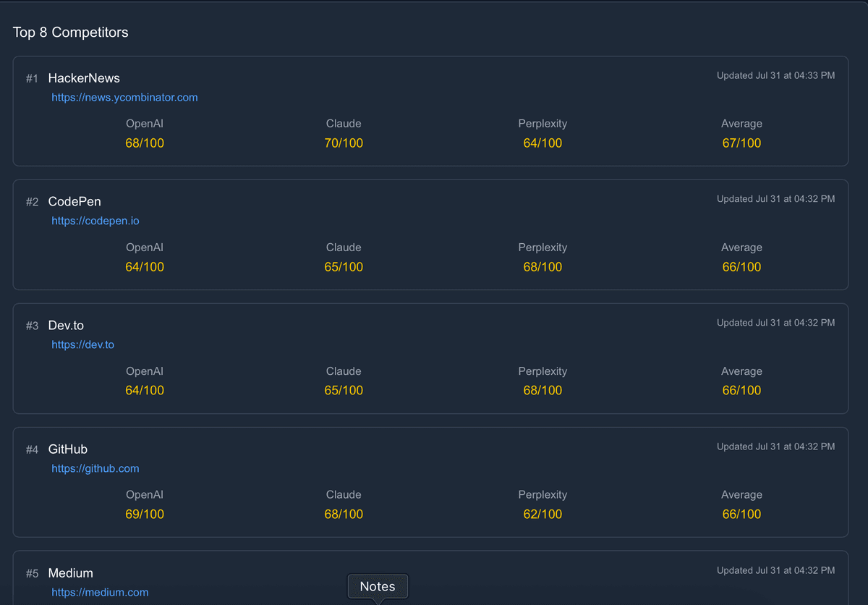Click the Medium competitor name
Viewport: 868px width, 605px height.
(x=70, y=572)
